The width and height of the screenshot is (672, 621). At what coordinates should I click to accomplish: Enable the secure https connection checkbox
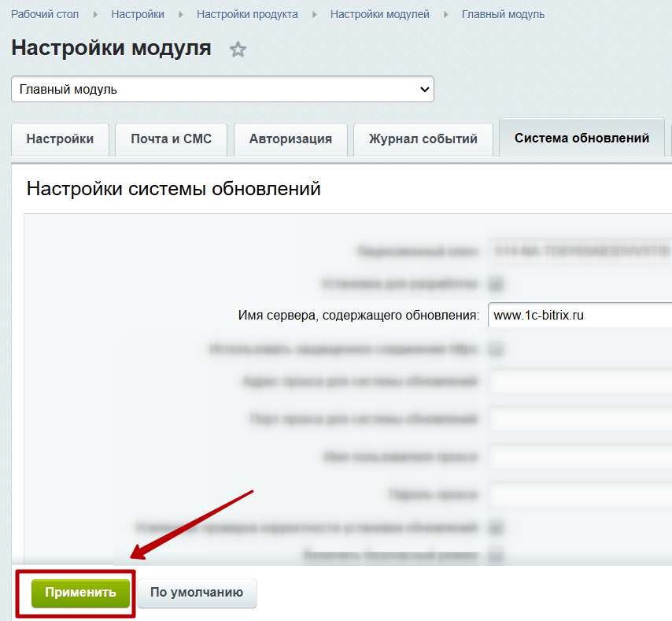[x=497, y=348]
